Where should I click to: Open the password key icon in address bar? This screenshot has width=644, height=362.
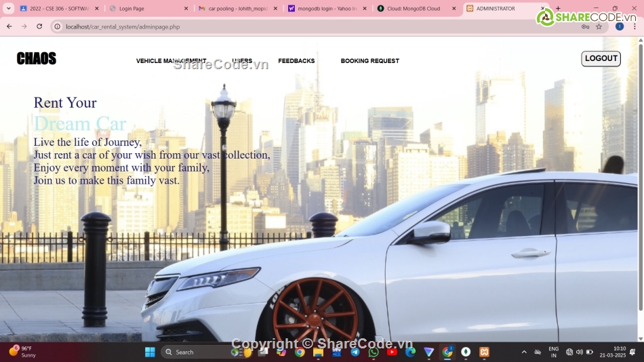(585, 26)
